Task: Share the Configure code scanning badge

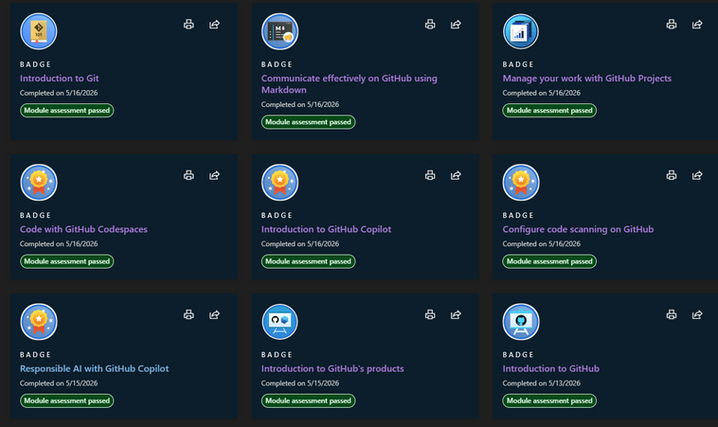Action: [697, 175]
